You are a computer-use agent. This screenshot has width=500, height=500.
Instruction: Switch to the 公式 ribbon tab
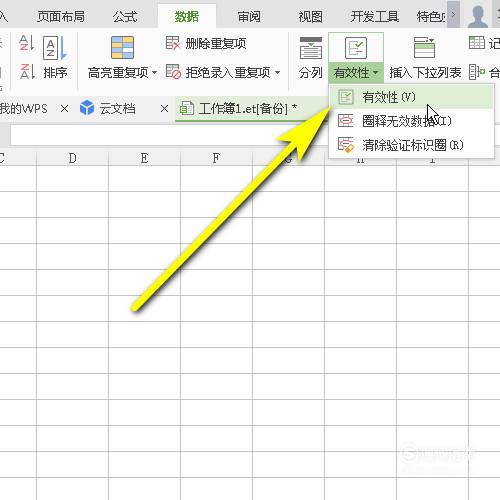[125, 16]
